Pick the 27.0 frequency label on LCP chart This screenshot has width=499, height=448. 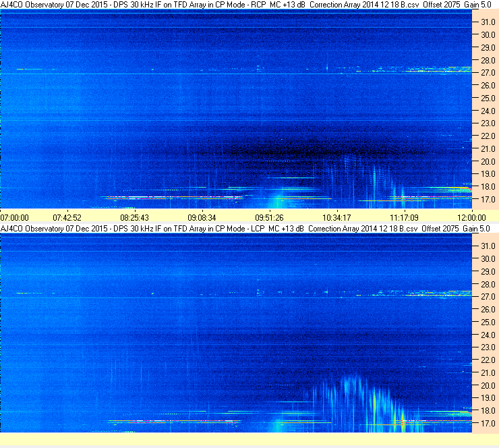[488, 297]
